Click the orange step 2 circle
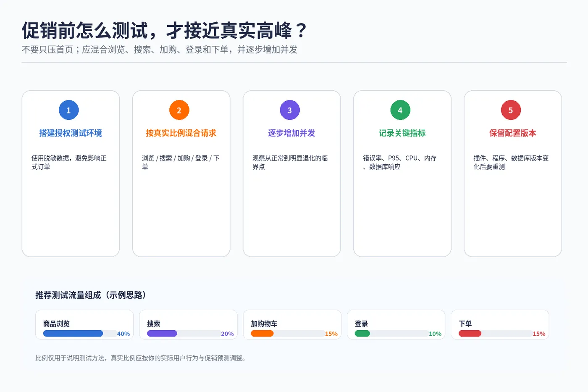 179,110
